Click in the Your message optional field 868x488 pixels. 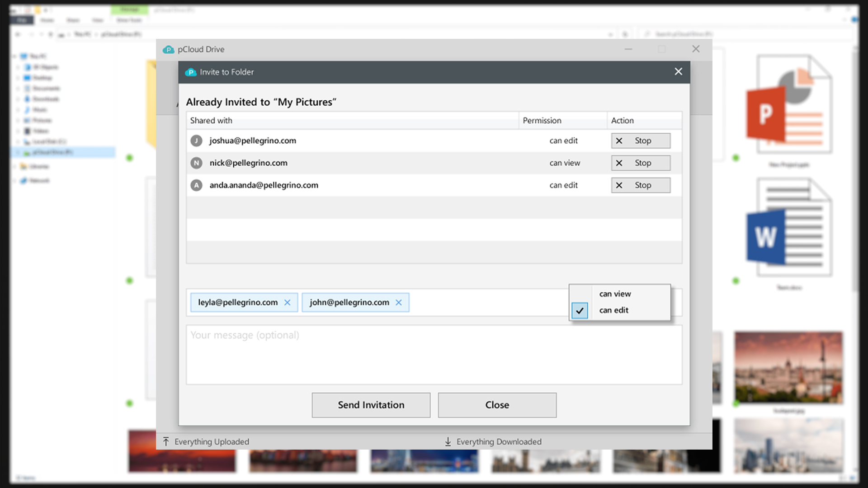[x=434, y=355]
